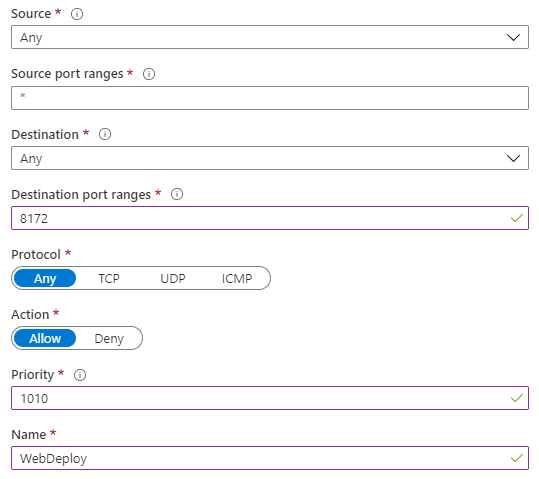Select ICMP protocol option
The width and height of the screenshot is (539, 479).
[237, 278]
